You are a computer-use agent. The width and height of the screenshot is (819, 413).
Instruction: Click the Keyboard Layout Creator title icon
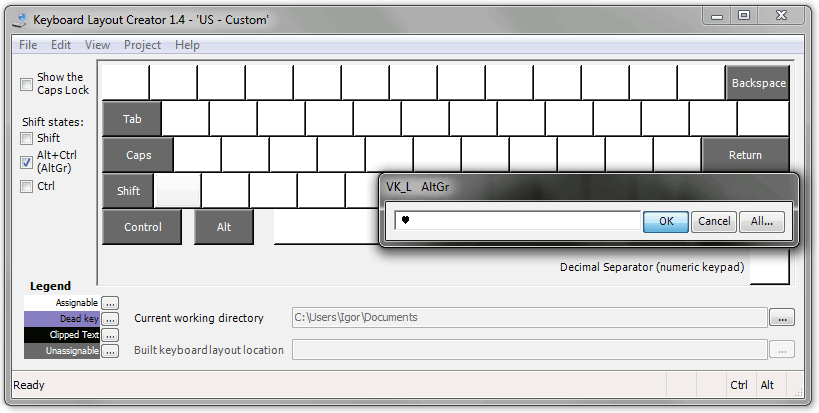20,20
